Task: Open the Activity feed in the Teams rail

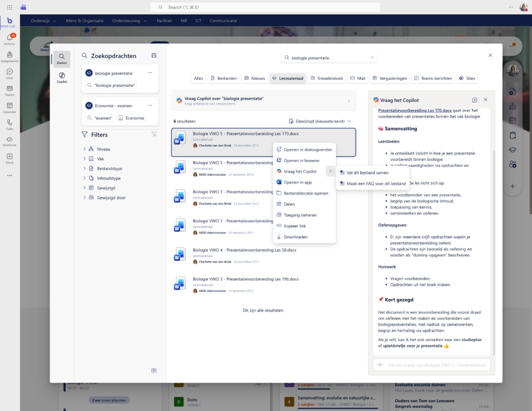Action: click(9, 39)
